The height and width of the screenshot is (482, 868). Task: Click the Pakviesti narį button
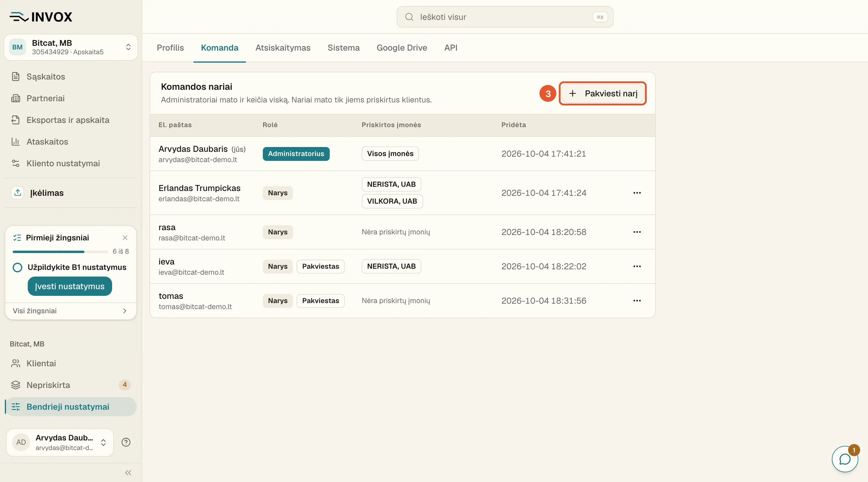tap(602, 93)
